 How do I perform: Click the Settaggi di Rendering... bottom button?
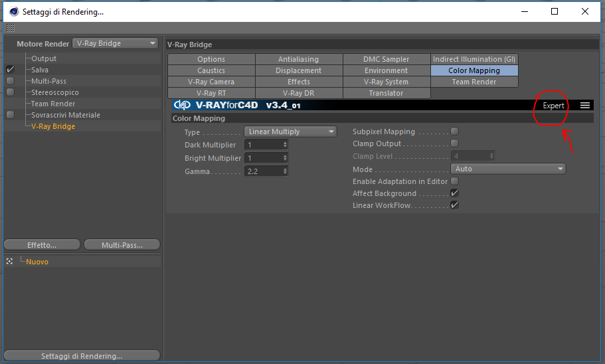(x=82, y=355)
